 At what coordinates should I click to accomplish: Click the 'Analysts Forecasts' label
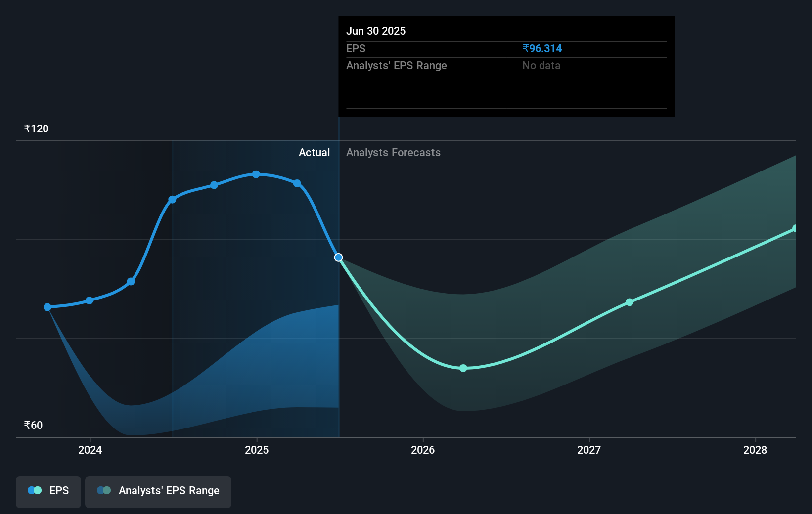[x=393, y=153]
